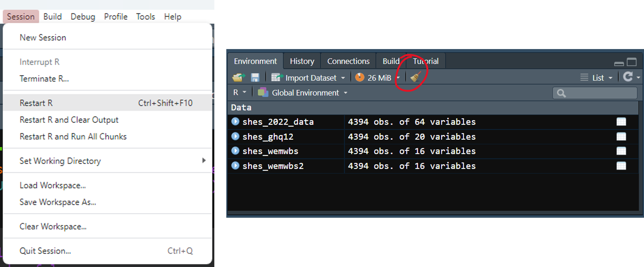This screenshot has height=267, width=644.
Task: Select Restart R from the Session menu
Action: tap(36, 103)
